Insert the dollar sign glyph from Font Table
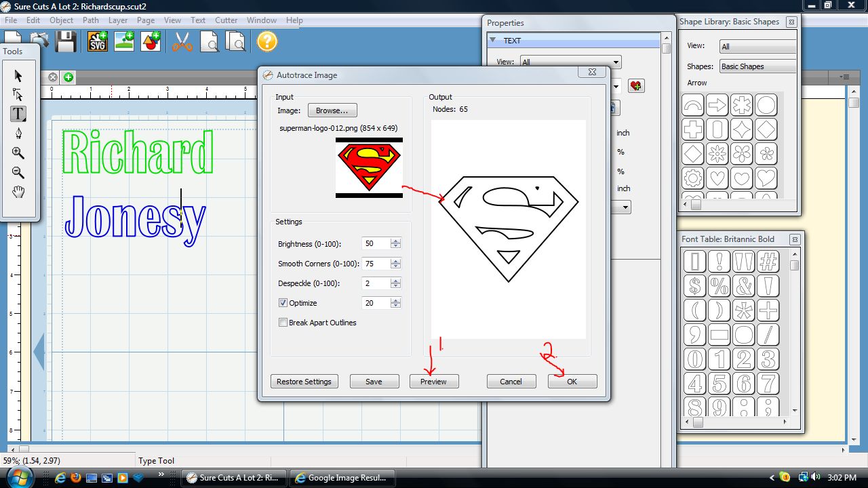Viewport: 868px width, 488px height. (x=695, y=286)
